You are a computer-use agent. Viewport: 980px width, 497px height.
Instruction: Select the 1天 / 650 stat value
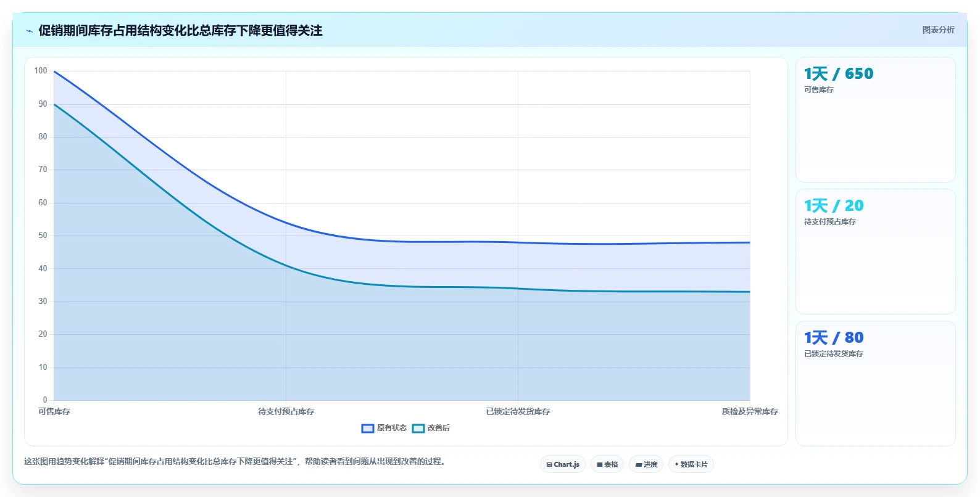coord(839,74)
